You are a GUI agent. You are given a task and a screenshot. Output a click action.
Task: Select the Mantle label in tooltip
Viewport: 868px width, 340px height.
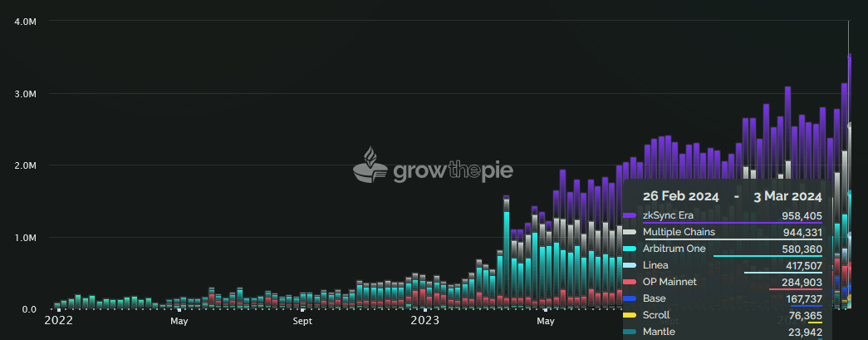click(658, 332)
